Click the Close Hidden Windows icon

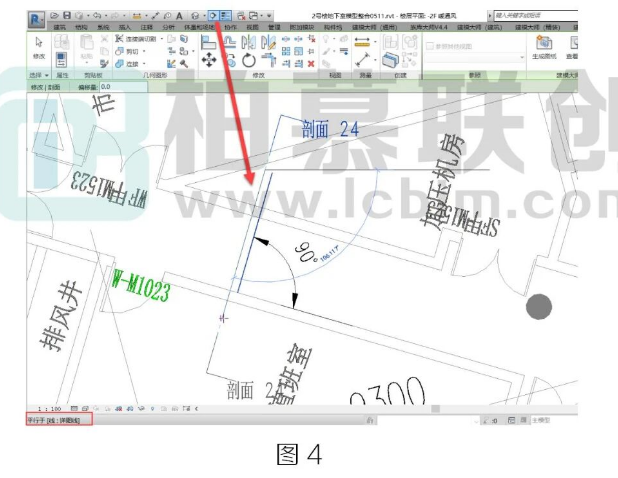241,16
